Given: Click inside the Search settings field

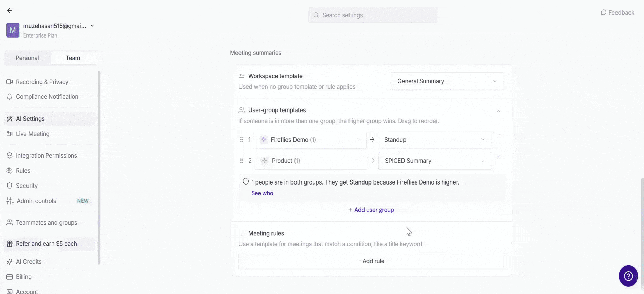Looking at the screenshot, I should point(373,15).
